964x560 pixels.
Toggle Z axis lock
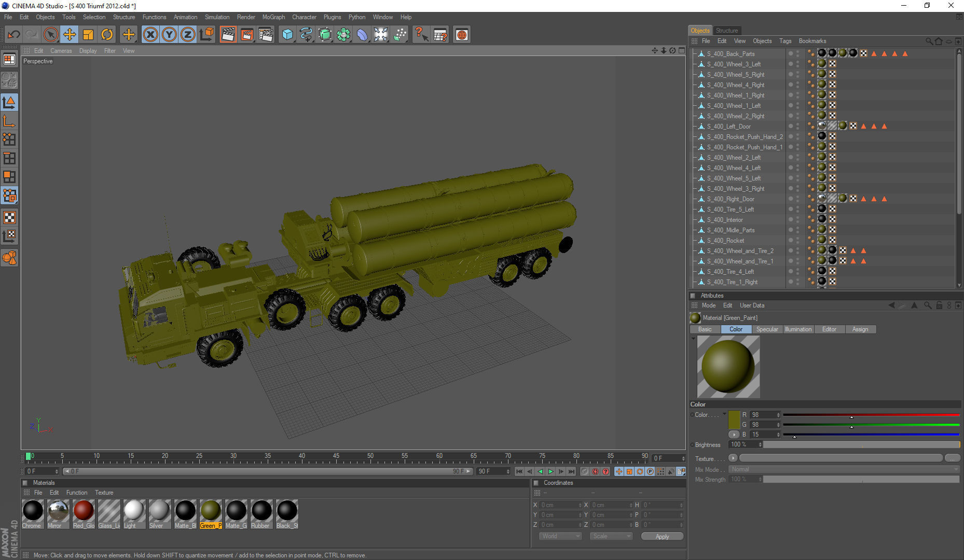pyautogui.click(x=188, y=35)
